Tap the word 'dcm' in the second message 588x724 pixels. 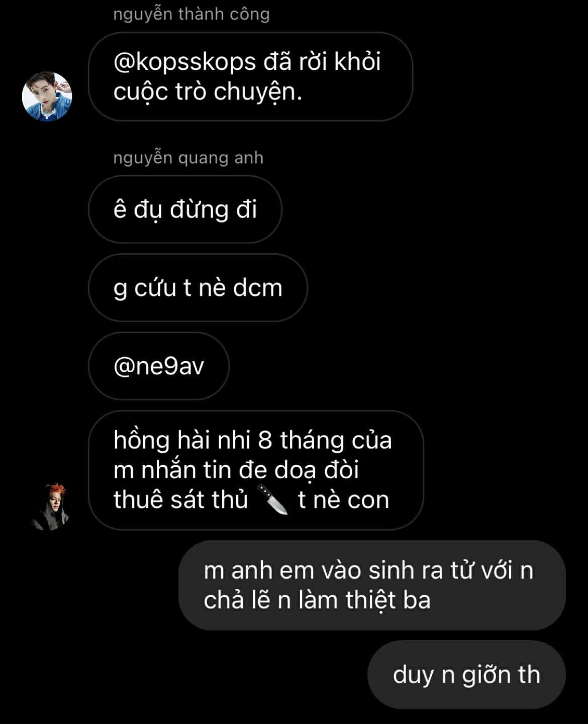(258, 288)
